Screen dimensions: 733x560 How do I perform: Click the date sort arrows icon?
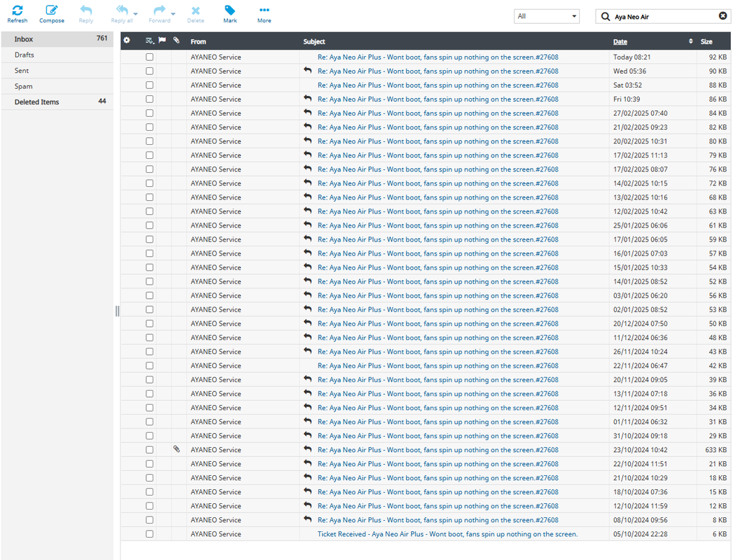[691, 41]
